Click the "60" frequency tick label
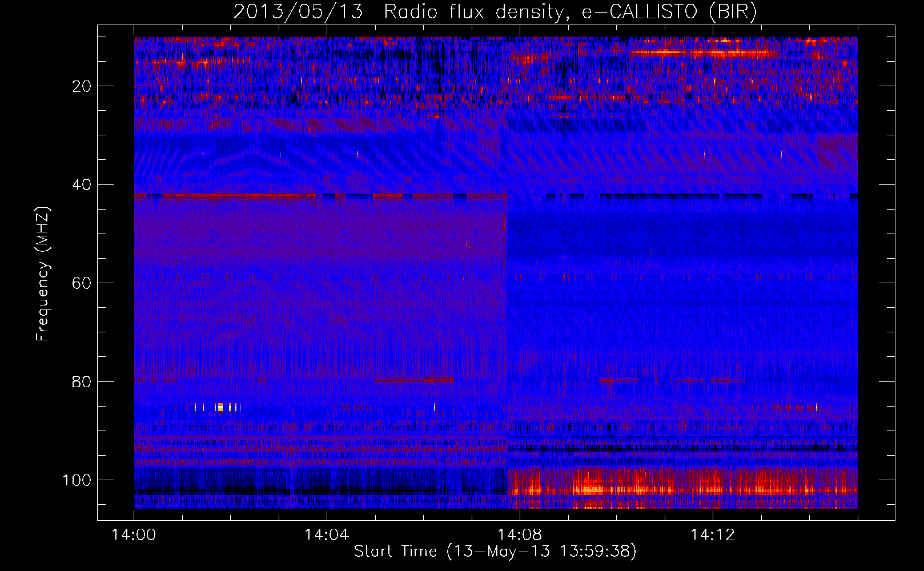The width and height of the screenshot is (924, 571). pyautogui.click(x=82, y=283)
